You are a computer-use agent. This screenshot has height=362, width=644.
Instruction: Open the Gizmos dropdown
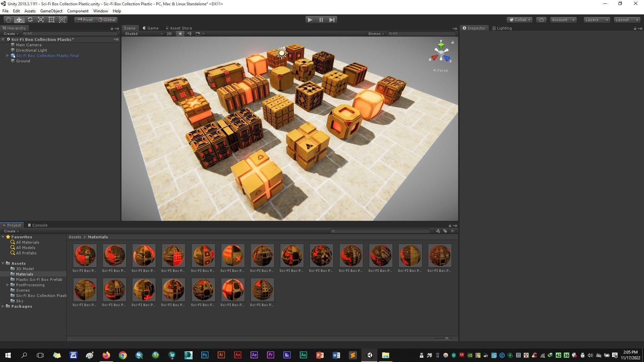(x=376, y=34)
